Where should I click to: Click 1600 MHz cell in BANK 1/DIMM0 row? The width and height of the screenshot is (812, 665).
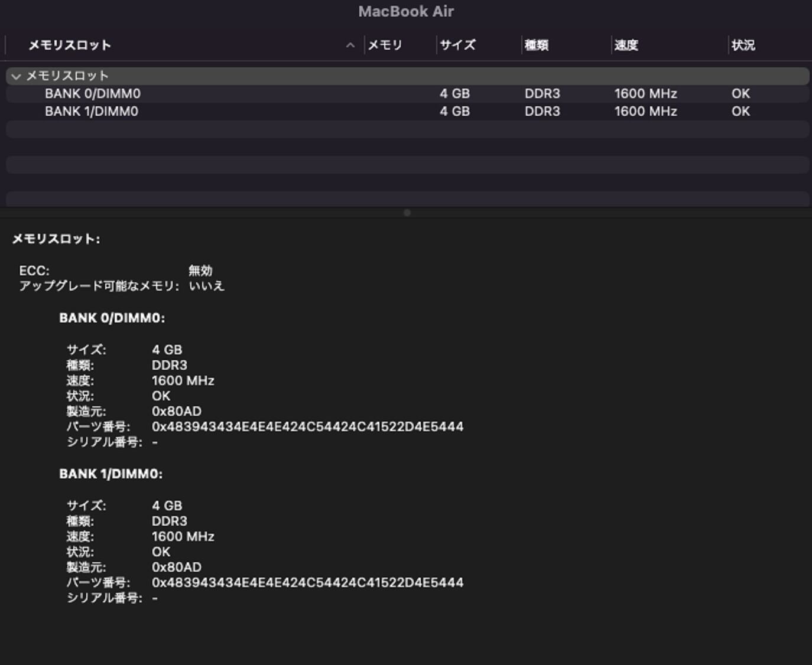[645, 112]
